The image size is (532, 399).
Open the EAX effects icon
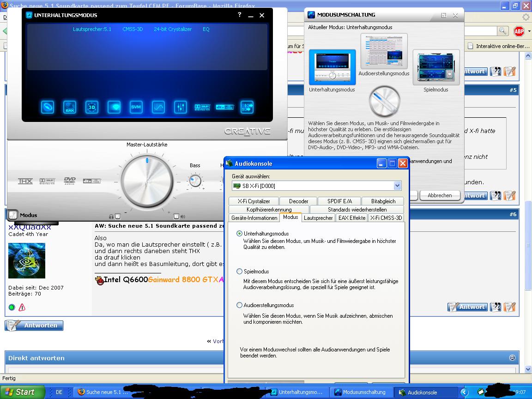coord(70,107)
